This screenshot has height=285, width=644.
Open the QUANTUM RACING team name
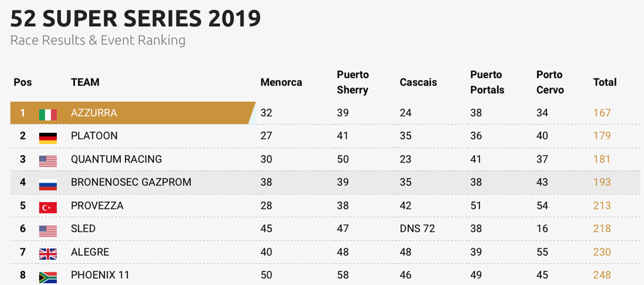coord(116,159)
